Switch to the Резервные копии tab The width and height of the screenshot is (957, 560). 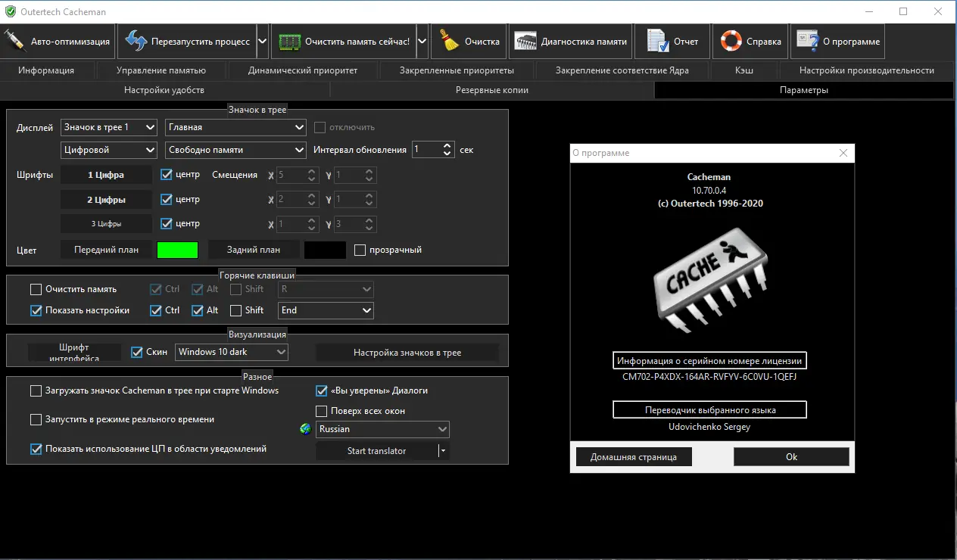pos(492,90)
